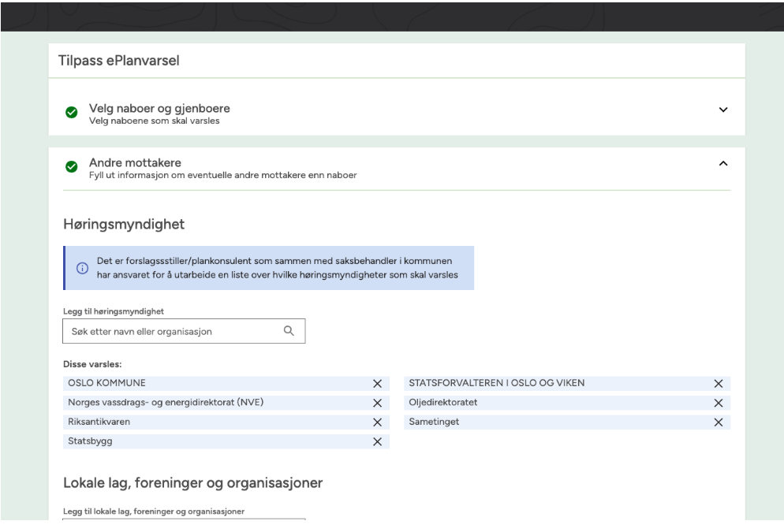Remove Riksantikvaren from notified authorities
Image resolution: width=784 pixels, height=532 pixels.
tap(377, 422)
